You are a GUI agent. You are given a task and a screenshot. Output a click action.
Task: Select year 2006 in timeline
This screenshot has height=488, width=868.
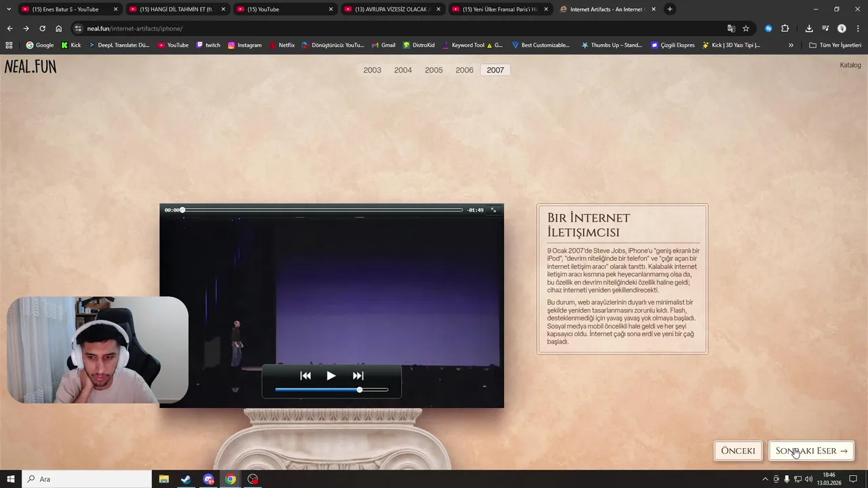[465, 70]
